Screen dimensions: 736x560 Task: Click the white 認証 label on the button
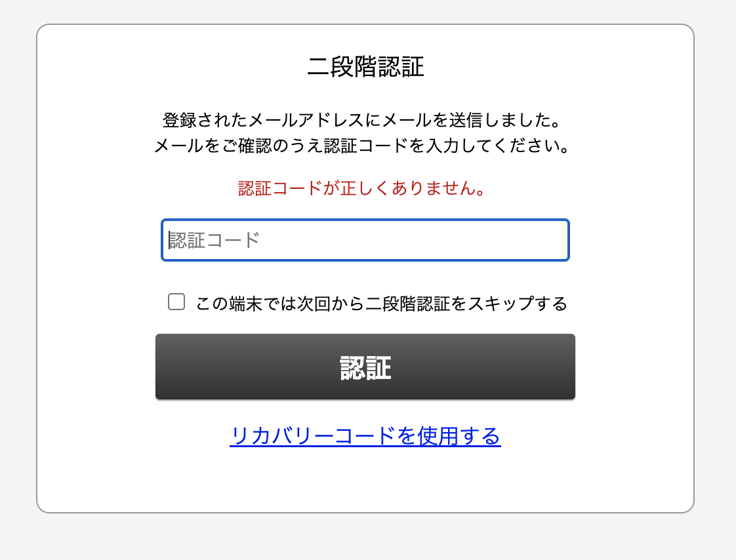point(365,368)
